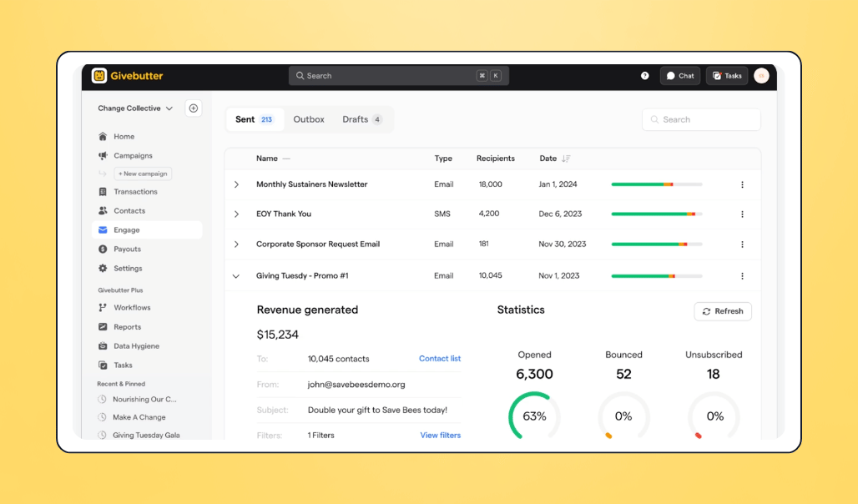Click the Refresh button in Statistics
This screenshot has height=504, width=858.
coord(722,310)
